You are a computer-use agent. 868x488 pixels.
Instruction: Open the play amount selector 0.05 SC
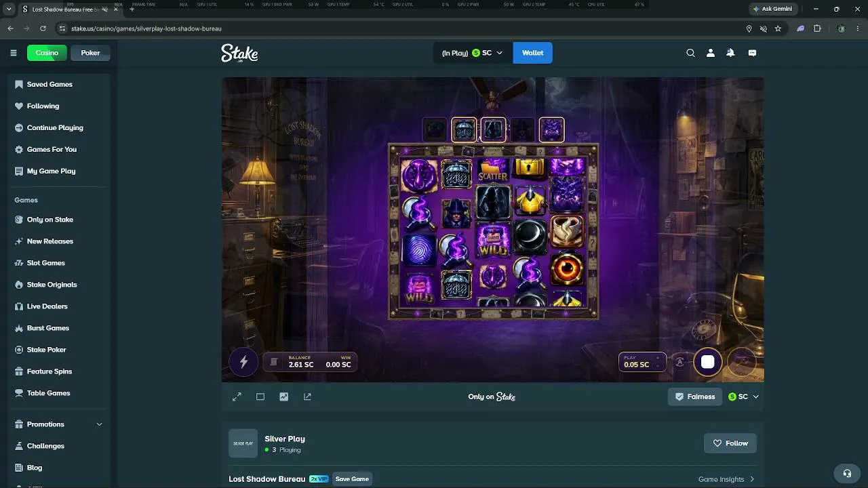(x=641, y=362)
